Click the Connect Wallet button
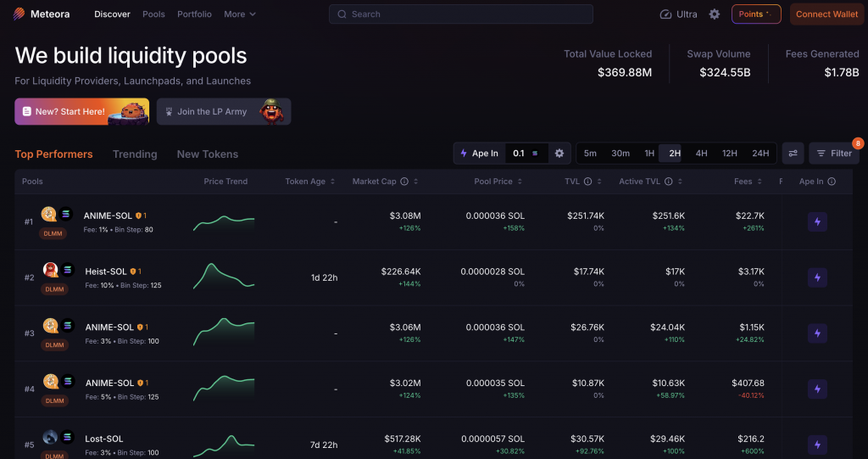The image size is (868, 459). coord(826,14)
